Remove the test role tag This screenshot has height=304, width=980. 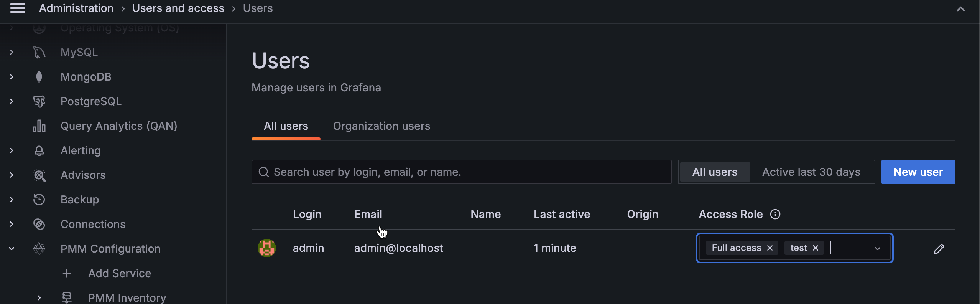pos(816,248)
